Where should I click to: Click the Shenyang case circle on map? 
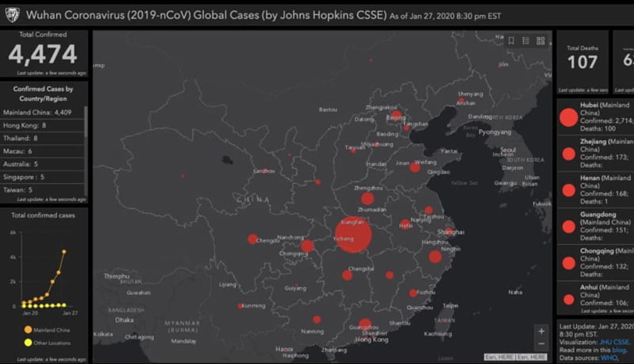461,100
